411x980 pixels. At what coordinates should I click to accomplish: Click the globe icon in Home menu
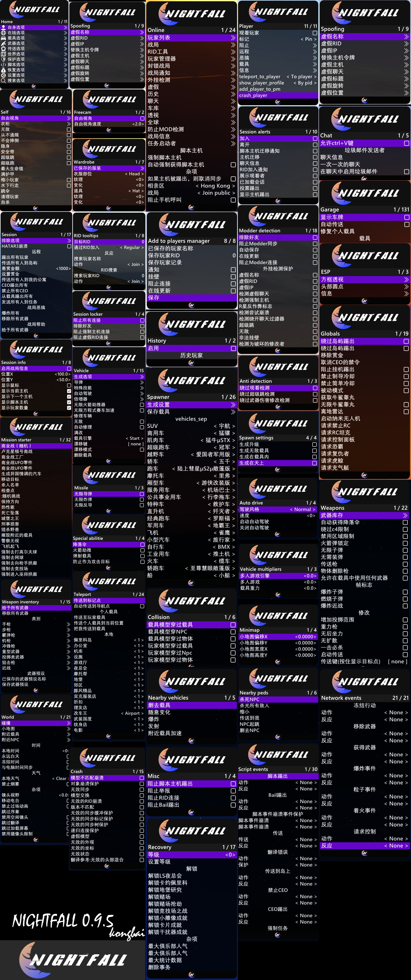[4, 33]
